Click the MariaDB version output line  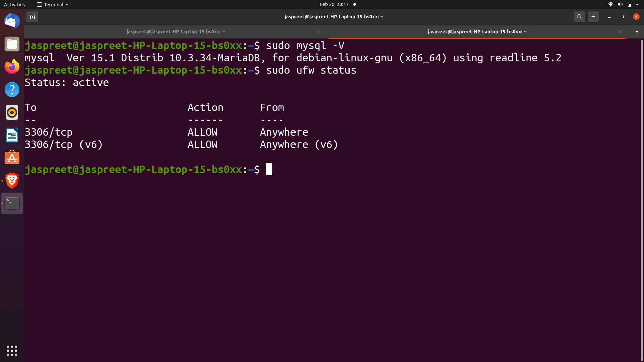293,58
